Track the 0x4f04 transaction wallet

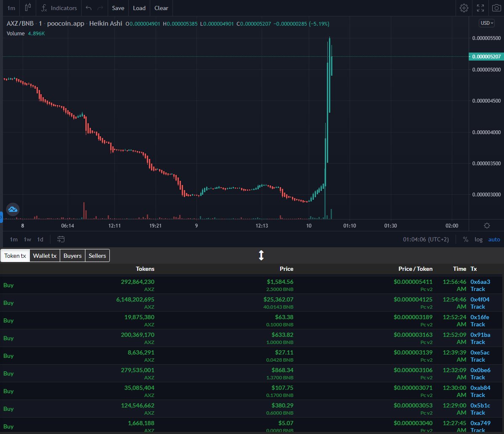click(x=477, y=307)
